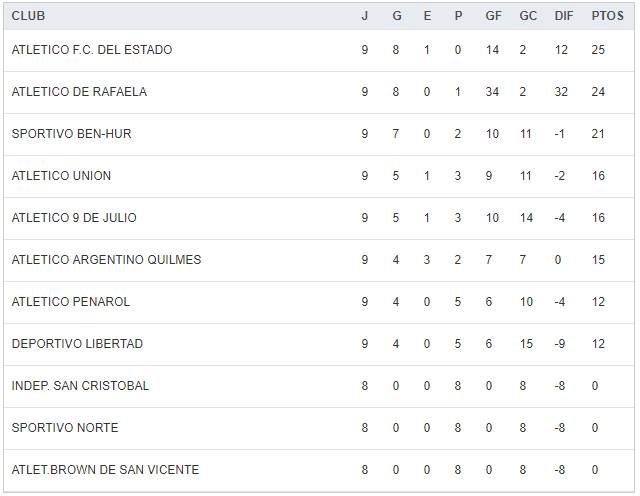This screenshot has height=496, width=640.
Task: Select ATLET.BROWN DE SAN VICENTE row
Action: coord(105,470)
